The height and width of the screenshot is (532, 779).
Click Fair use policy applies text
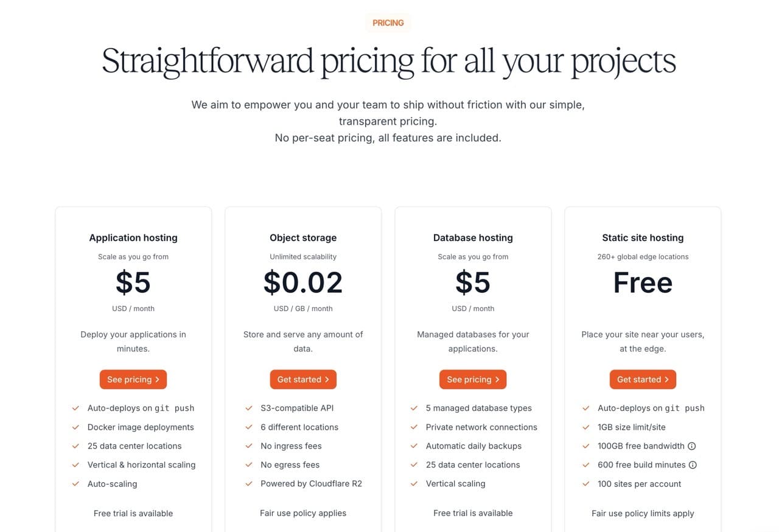click(303, 513)
